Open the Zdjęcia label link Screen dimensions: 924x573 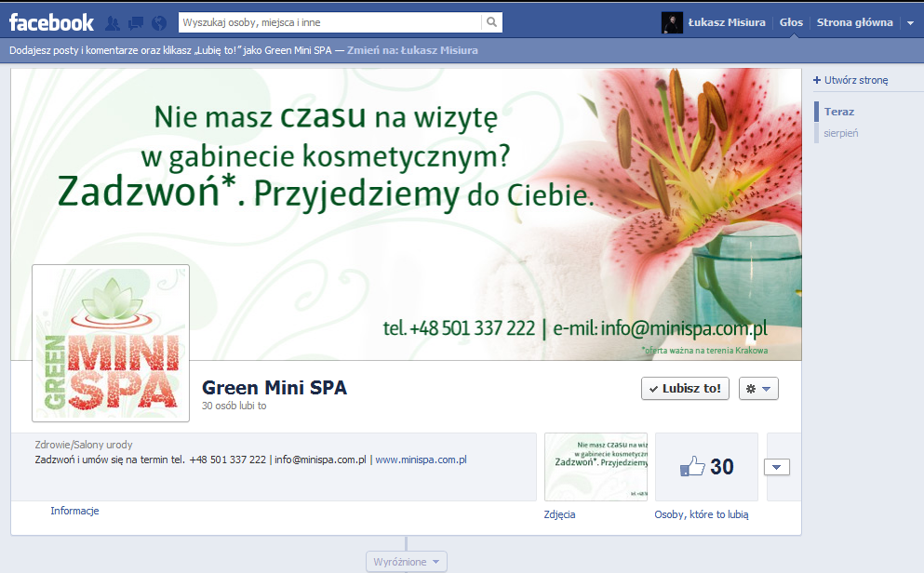(560, 514)
